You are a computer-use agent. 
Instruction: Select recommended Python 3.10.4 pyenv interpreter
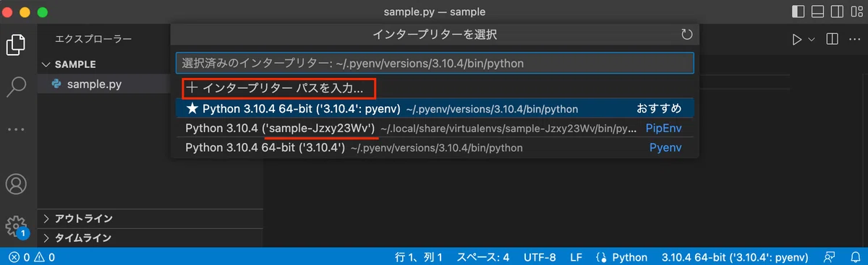[x=435, y=108]
